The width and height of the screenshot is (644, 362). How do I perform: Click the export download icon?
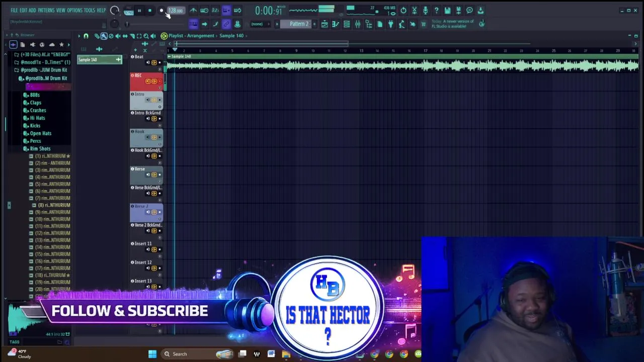pyautogui.click(x=480, y=11)
